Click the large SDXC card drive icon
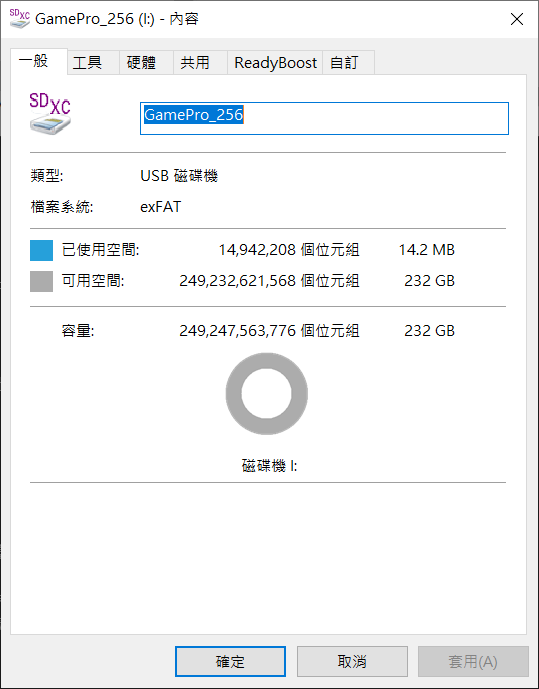The image size is (539, 689). click(50, 113)
